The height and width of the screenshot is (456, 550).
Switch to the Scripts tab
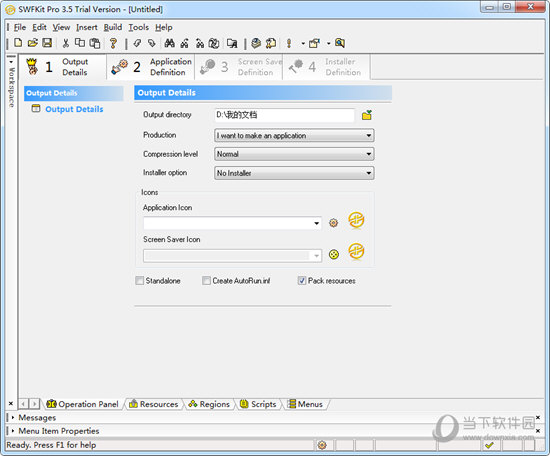coord(258,404)
